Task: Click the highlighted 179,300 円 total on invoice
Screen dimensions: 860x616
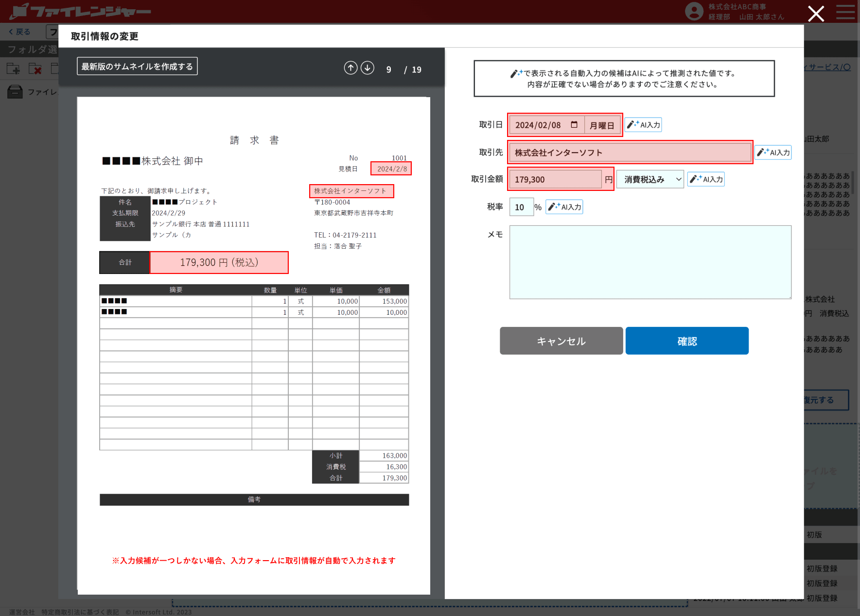Action: 219,262
